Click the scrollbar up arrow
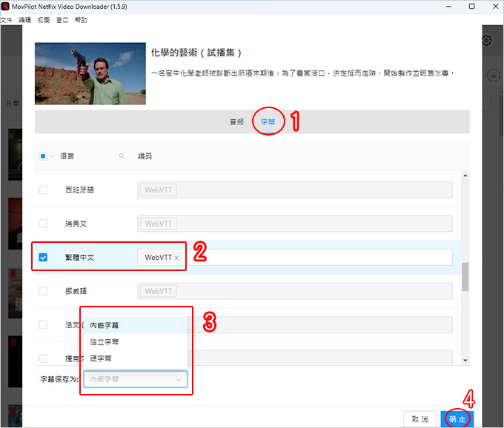The width and height of the screenshot is (504, 428). click(465, 175)
